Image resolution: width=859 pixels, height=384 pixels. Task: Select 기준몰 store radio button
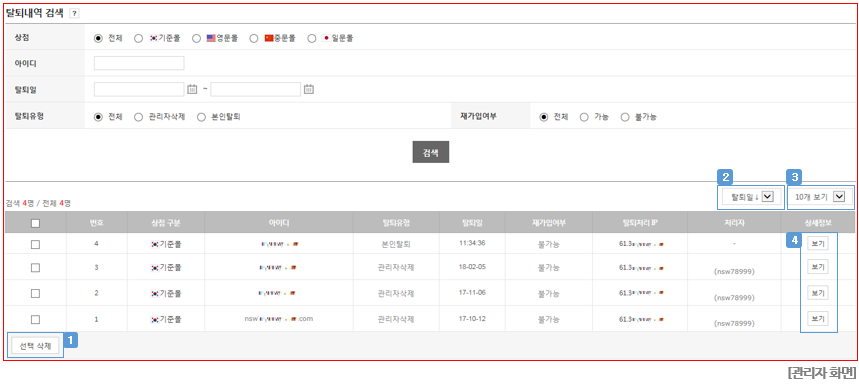139,38
